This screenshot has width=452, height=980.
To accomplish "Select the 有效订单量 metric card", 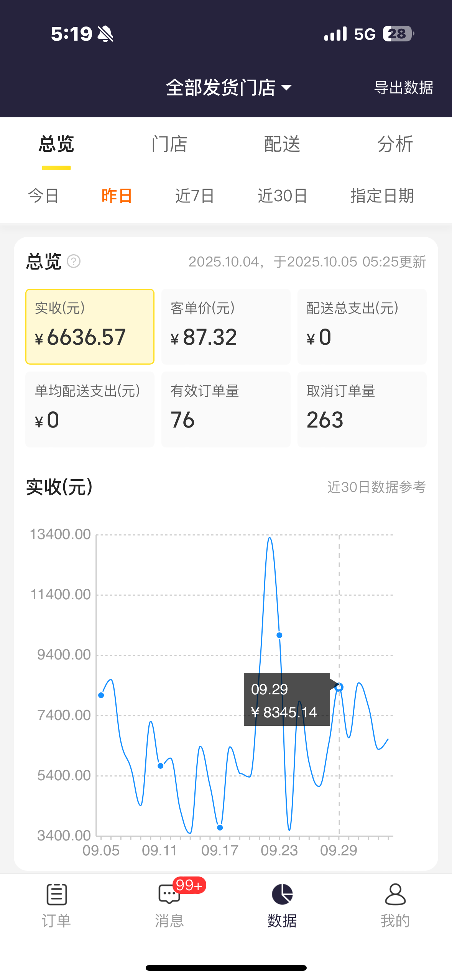I will point(226,409).
